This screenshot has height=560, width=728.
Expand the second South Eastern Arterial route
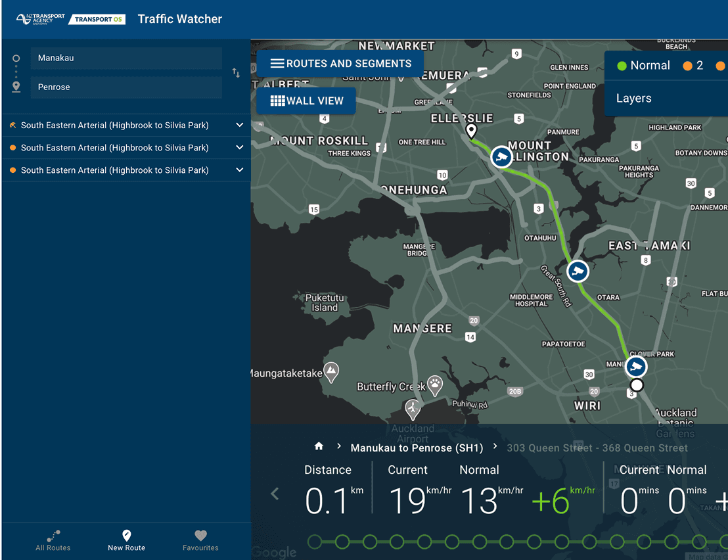pos(240,148)
